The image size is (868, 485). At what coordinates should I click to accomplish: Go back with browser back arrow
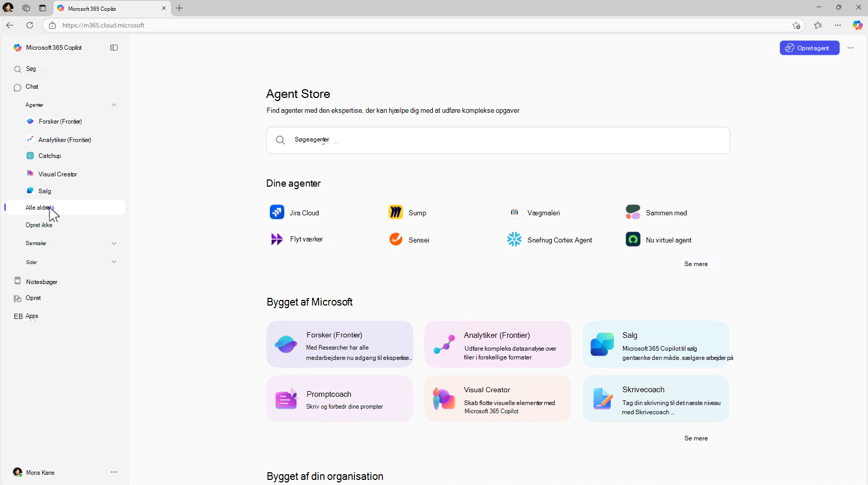pyautogui.click(x=10, y=25)
